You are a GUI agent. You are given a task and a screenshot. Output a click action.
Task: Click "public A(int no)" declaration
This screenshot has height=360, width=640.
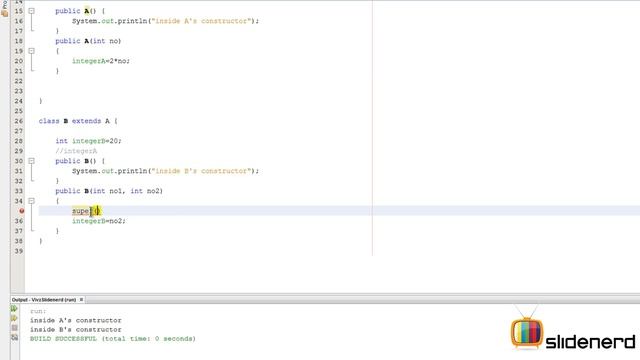point(88,41)
